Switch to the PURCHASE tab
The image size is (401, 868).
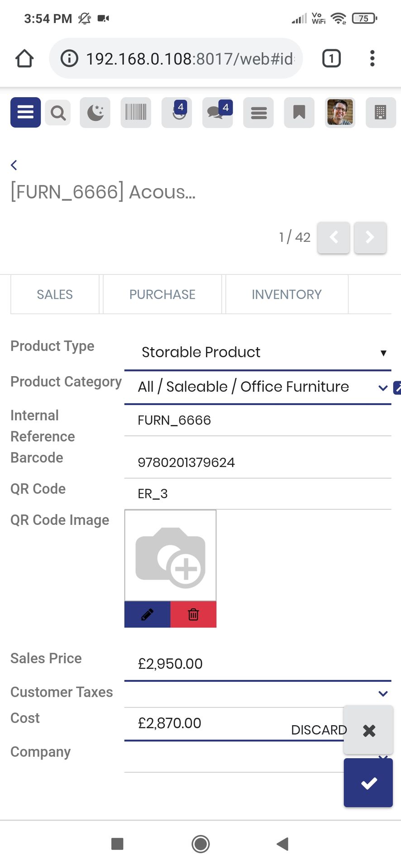(162, 294)
